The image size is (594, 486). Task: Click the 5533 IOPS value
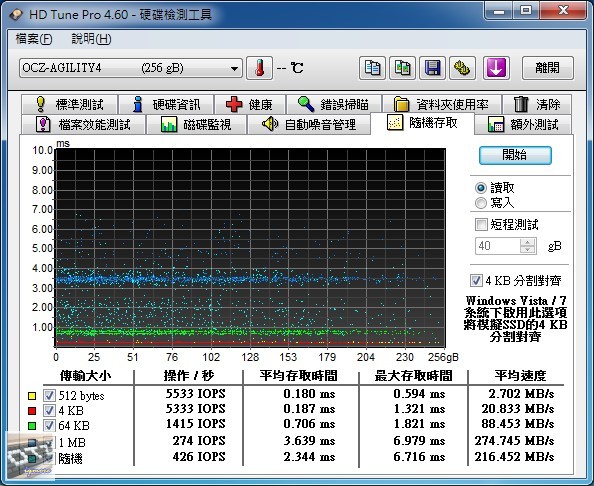(195, 394)
